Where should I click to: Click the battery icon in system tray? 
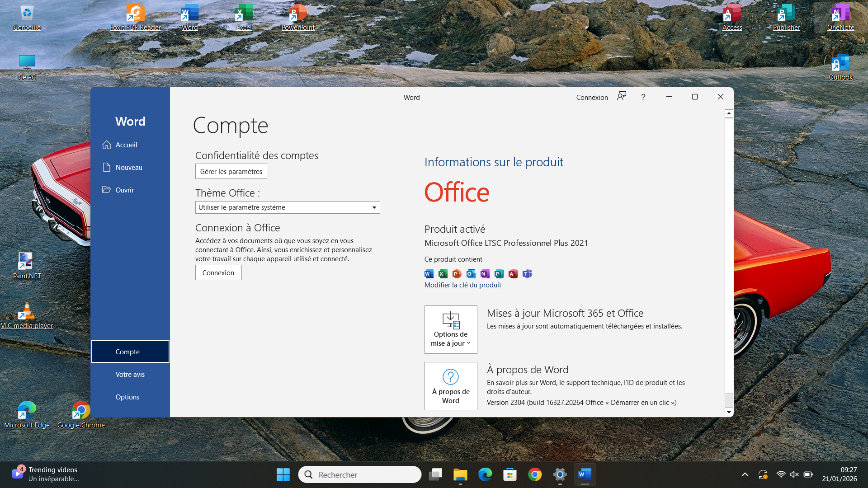click(x=808, y=474)
